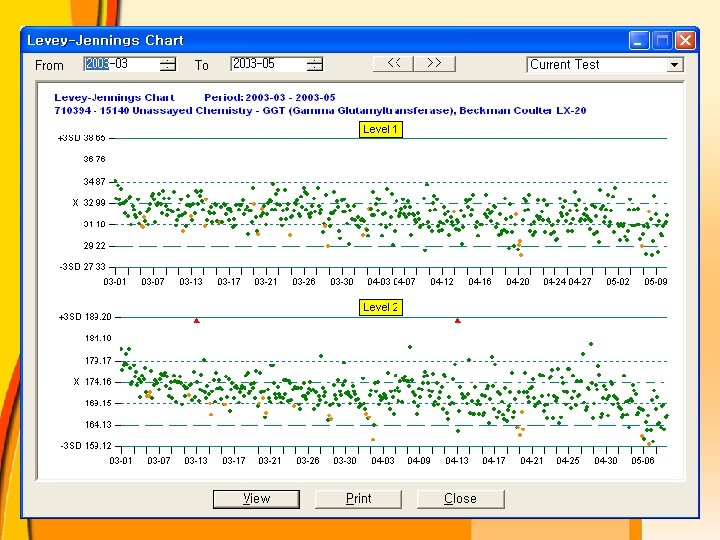Click the 04-20 date on Level 1 axis
The width and height of the screenshot is (720, 540).
(x=518, y=281)
